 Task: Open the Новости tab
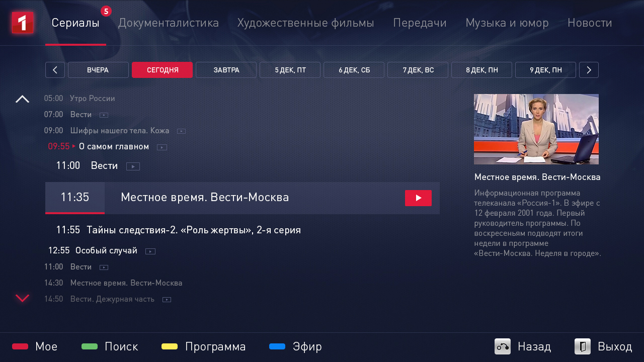[x=589, y=23]
